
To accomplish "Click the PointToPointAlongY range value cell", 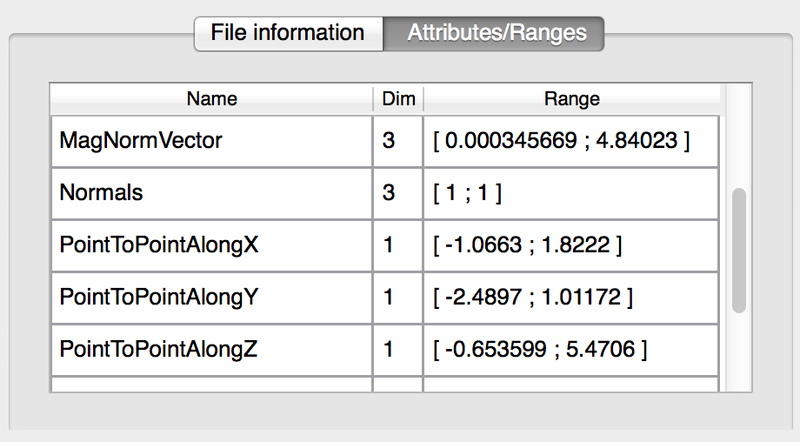I will [533, 297].
